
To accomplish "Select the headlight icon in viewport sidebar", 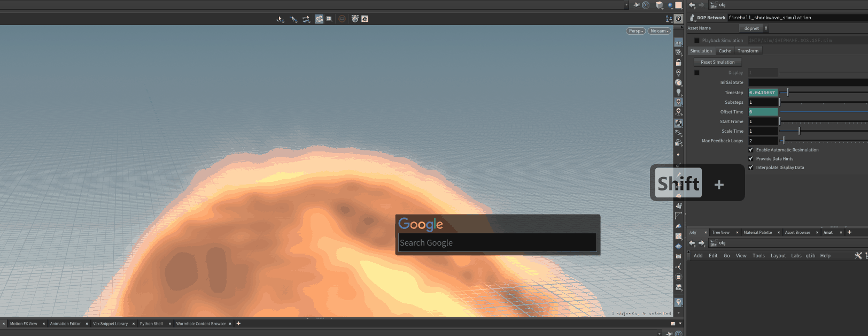I will [x=678, y=102].
